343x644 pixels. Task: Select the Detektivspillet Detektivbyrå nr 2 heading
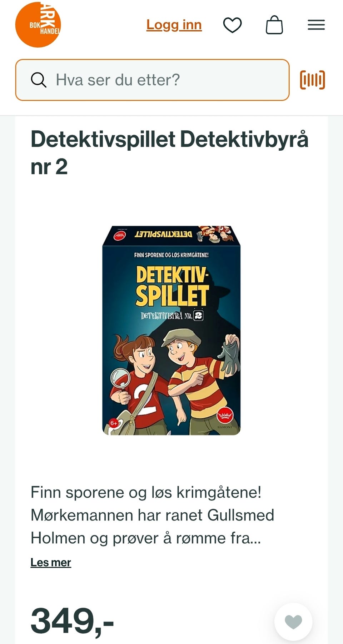click(169, 153)
